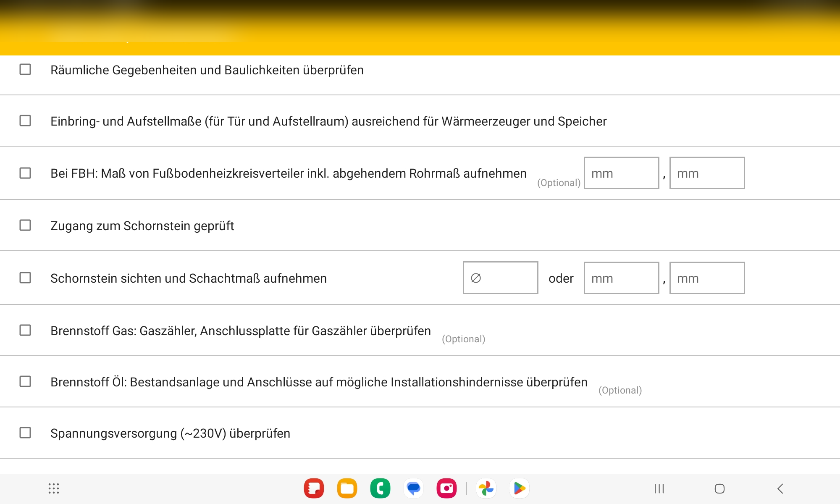840x504 pixels.
Task: Check the 'Brennstoff Öl: Bestandsanlage' checkbox
Action: [x=25, y=381]
